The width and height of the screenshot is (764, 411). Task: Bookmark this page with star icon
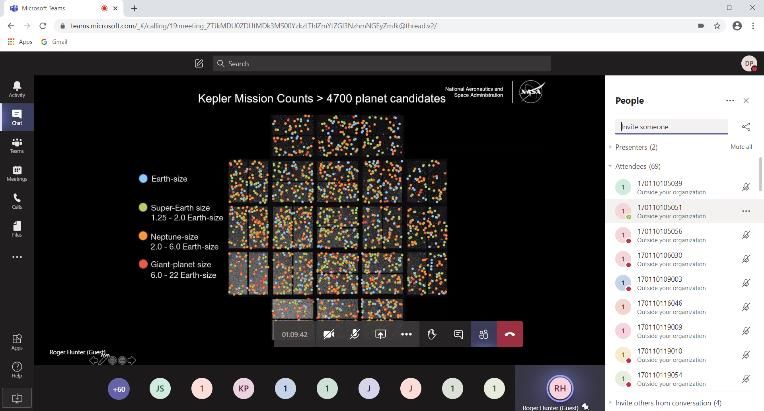[717, 26]
